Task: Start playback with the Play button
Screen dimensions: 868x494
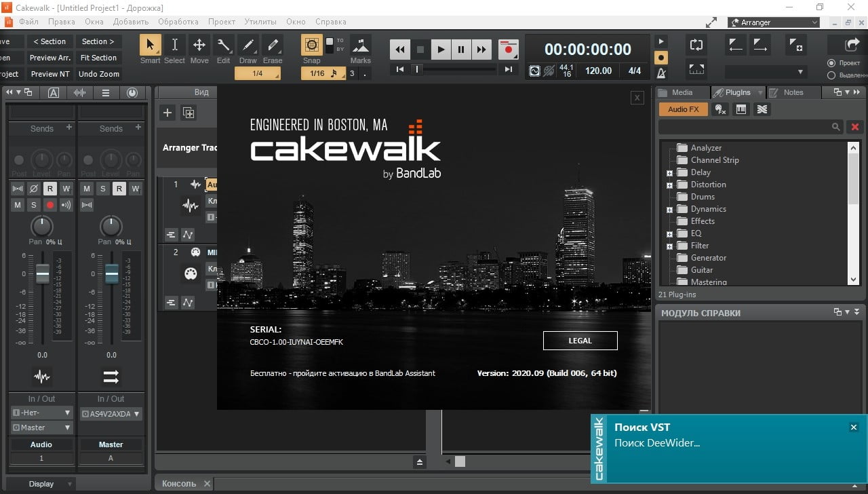Action: pos(441,50)
